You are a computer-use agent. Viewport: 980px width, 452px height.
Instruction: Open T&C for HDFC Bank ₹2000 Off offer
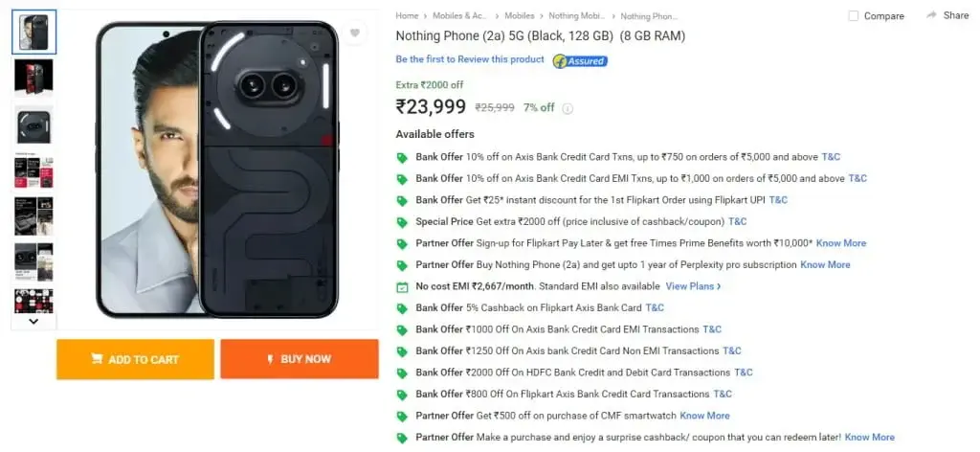[743, 372]
